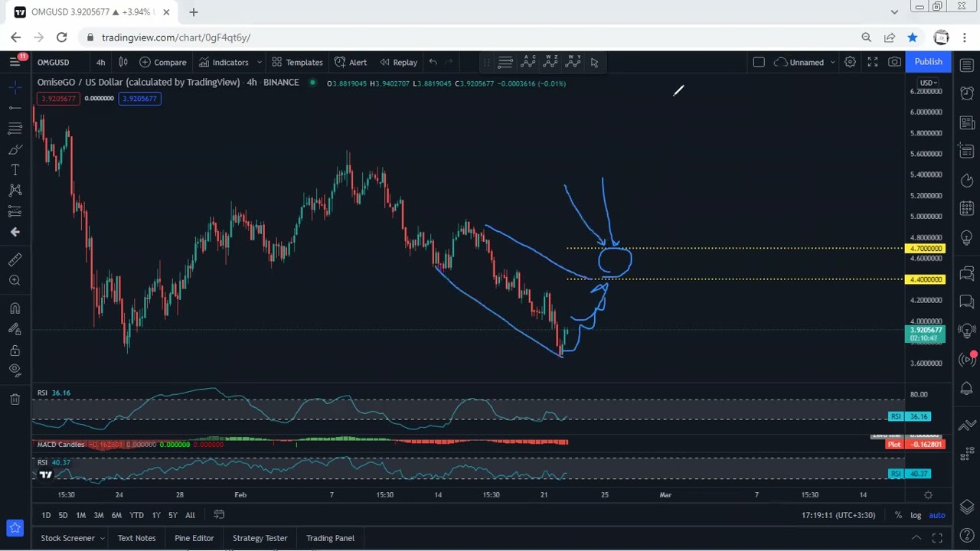Toggle magnet mode in left sidebar
The image size is (980, 551).
click(x=15, y=308)
